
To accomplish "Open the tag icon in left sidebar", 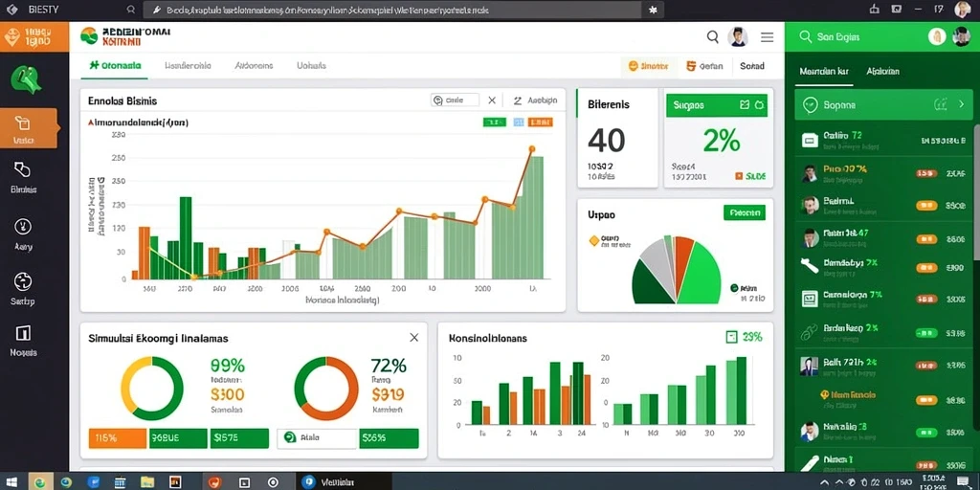I will click(x=23, y=169).
